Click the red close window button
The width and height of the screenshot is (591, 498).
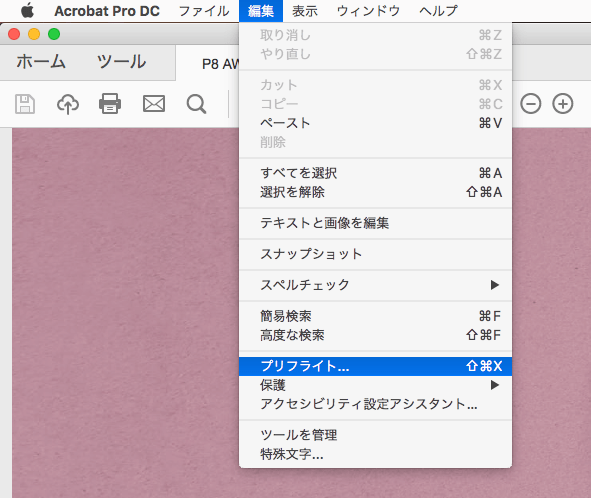point(14,34)
